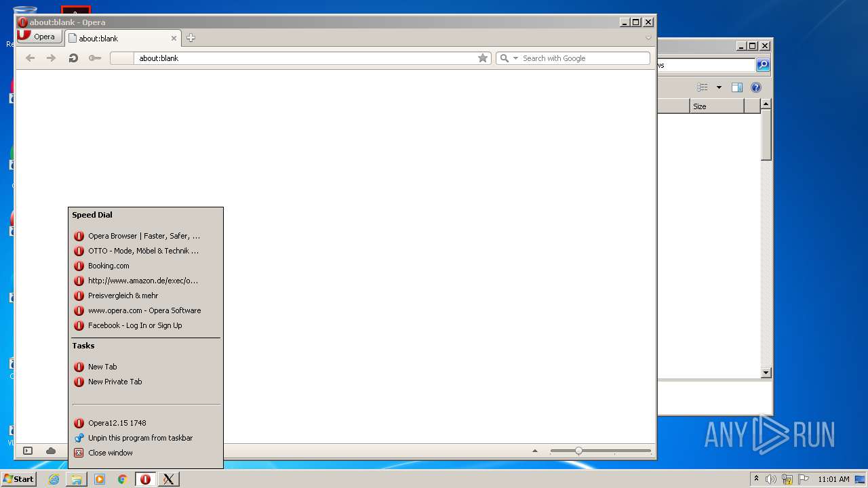Click the search button in Explorer window
Viewport: 868px width, 488px height.
(x=763, y=65)
